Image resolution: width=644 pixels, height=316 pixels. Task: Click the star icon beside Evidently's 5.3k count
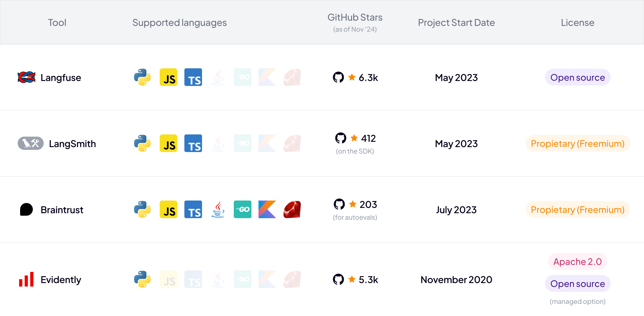352,280
